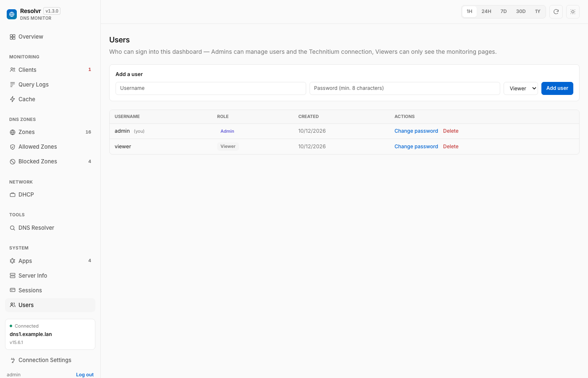Focus the Username input field
The image size is (588, 378).
(x=211, y=88)
